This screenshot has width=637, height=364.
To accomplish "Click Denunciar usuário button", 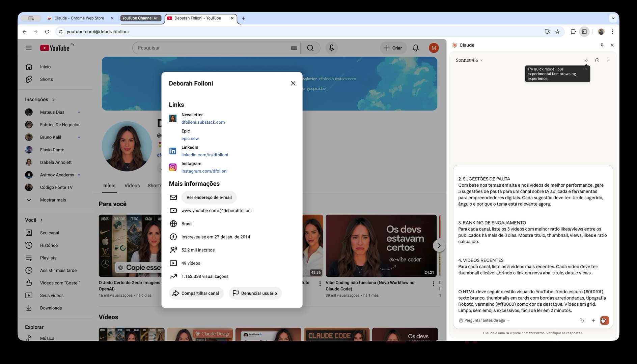I will (255, 293).
